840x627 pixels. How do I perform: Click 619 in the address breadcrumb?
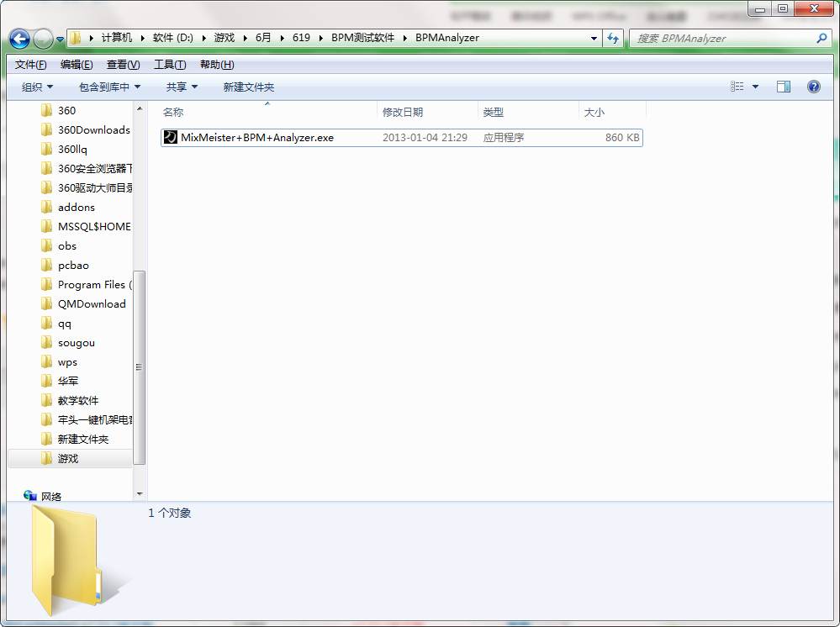301,38
